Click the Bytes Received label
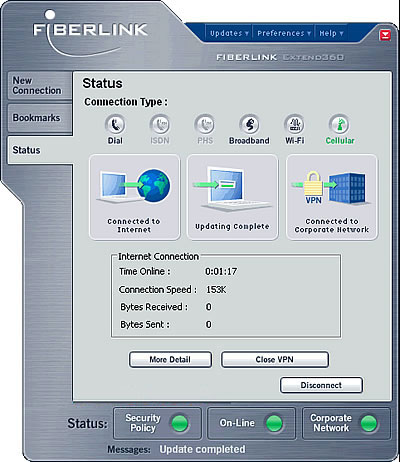This screenshot has width=400, height=462. tap(154, 307)
